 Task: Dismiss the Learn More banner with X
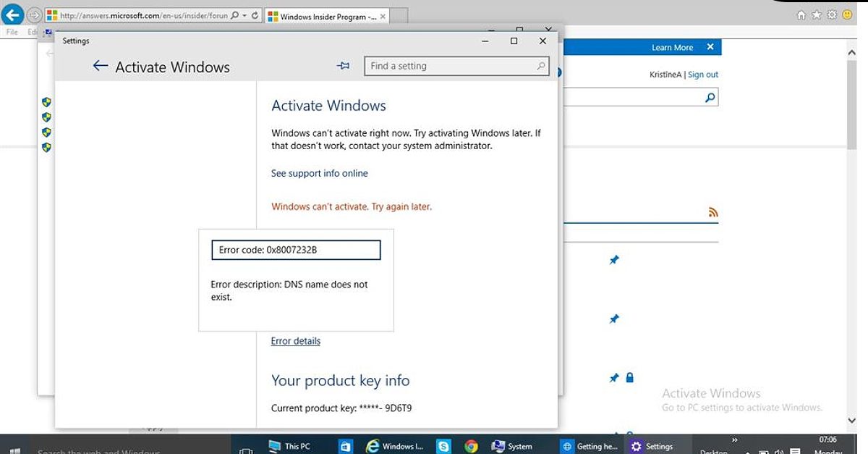pos(710,47)
